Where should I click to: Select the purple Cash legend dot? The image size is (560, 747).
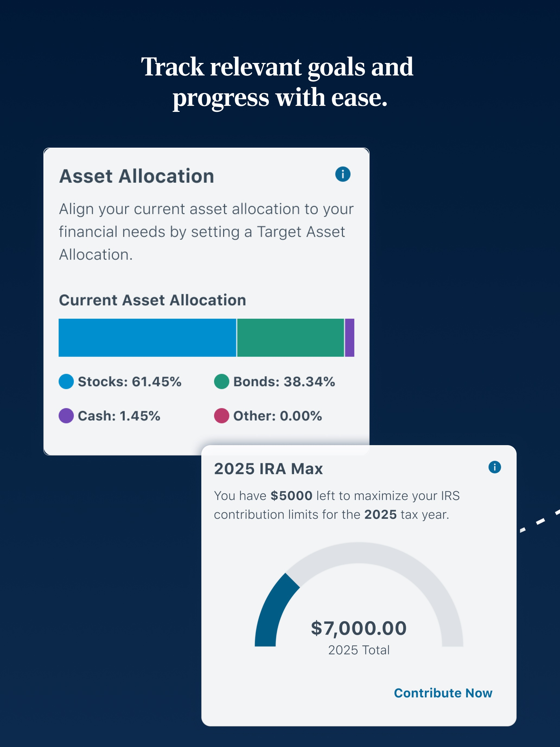coord(66,416)
